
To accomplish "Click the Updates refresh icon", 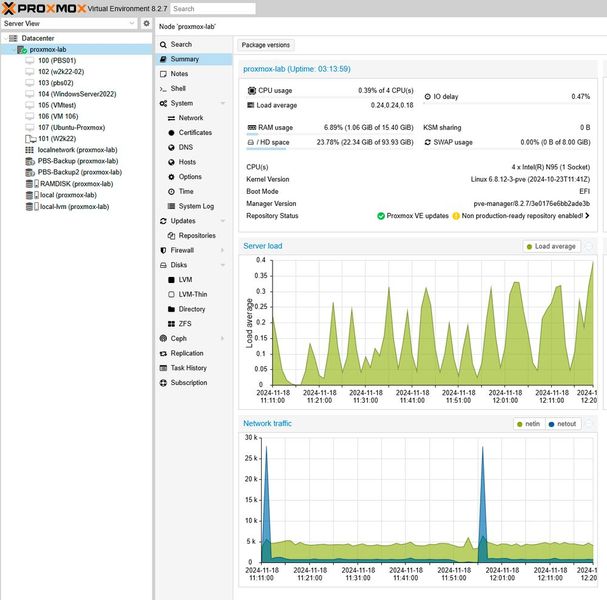I will [x=163, y=221].
